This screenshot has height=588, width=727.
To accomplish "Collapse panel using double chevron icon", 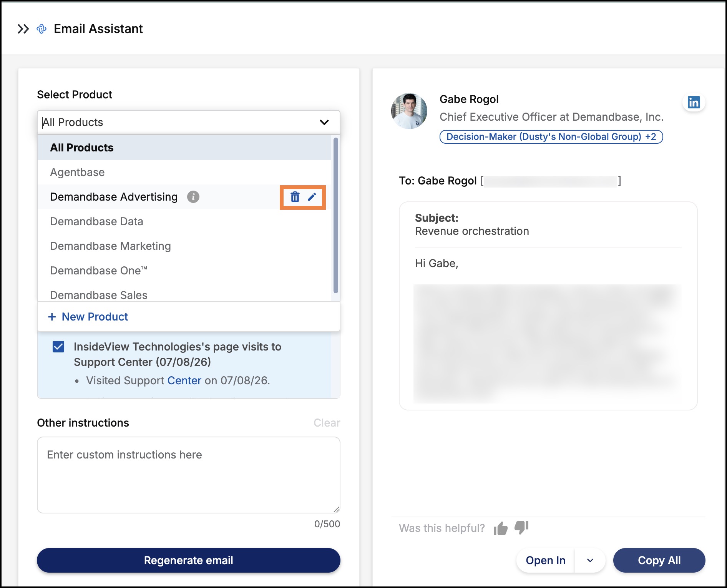I will coord(23,29).
